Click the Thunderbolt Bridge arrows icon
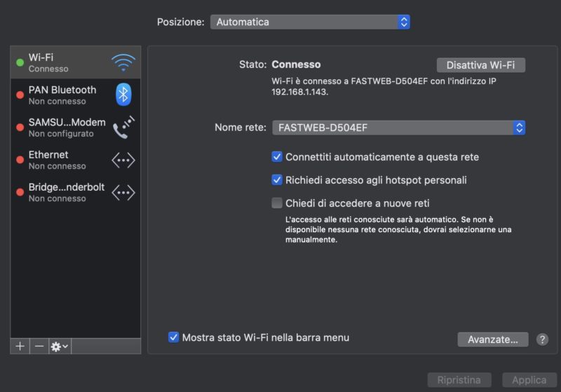561x392 pixels. point(123,192)
